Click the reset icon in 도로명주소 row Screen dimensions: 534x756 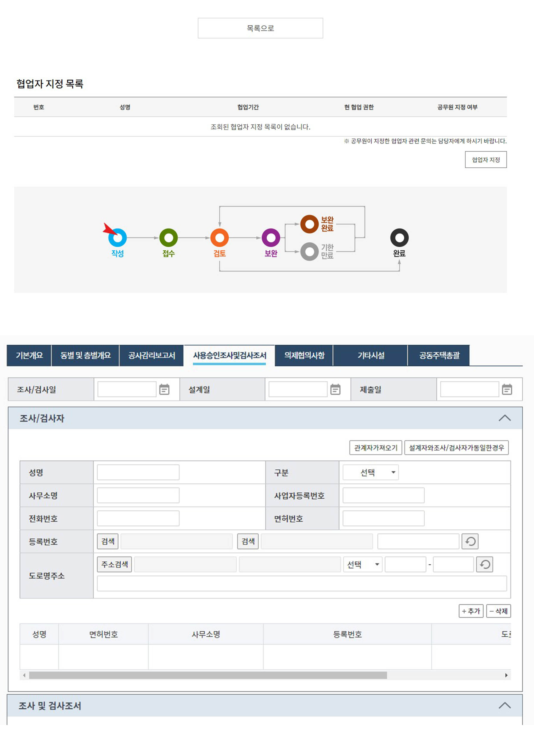point(484,564)
